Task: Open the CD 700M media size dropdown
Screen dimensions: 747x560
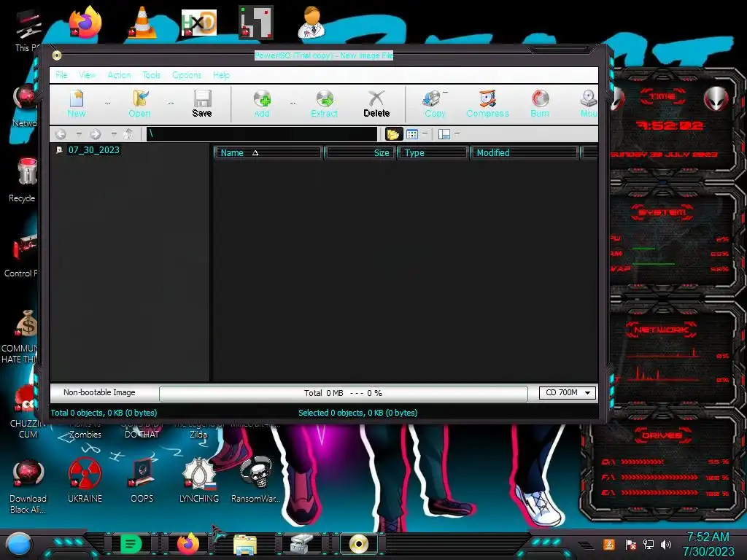Action: point(568,393)
